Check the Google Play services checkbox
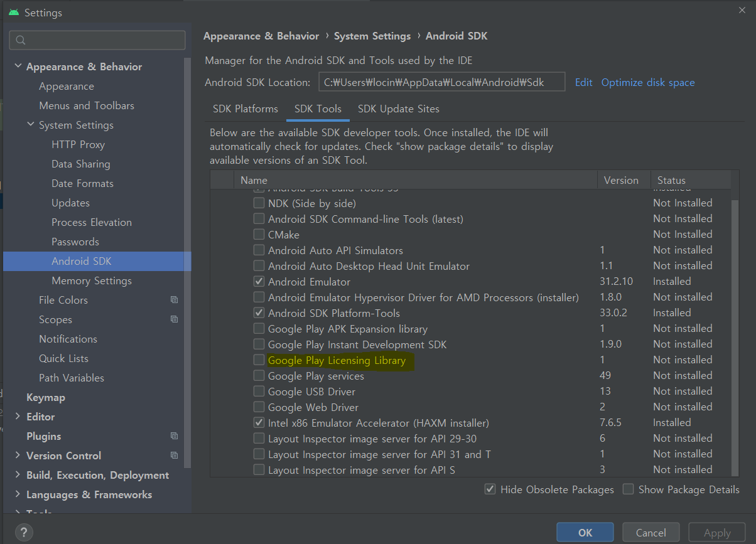Viewport: 756px width, 544px height. [259, 376]
